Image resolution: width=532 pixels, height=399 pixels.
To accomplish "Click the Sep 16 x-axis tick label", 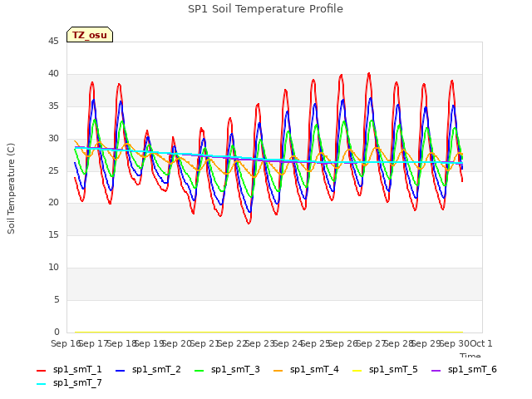I will [x=65, y=343].
